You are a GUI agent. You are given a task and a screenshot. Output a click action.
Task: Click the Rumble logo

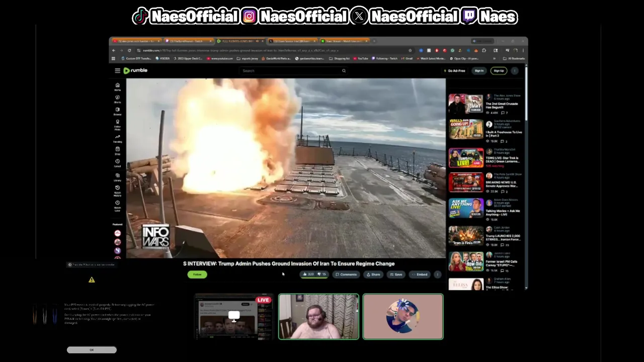[136, 70]
